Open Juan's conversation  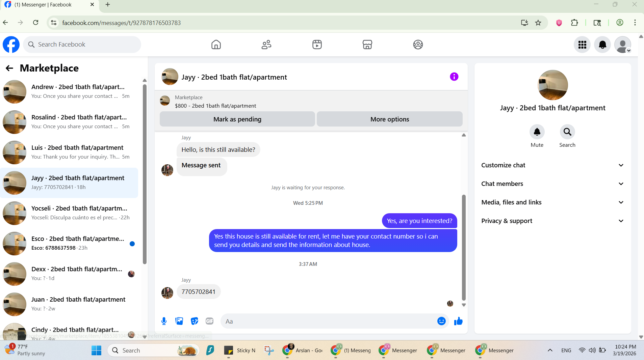click(69, 304)
